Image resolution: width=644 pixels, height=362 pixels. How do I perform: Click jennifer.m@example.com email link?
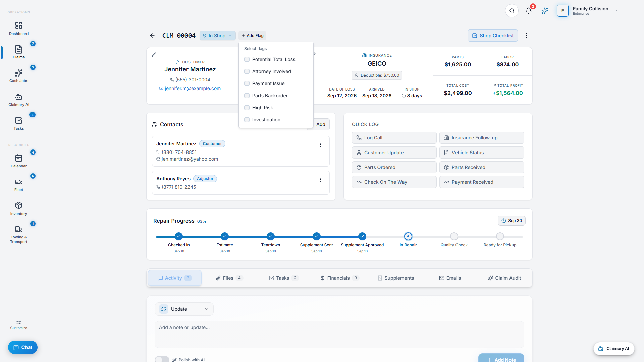[193, 88]
